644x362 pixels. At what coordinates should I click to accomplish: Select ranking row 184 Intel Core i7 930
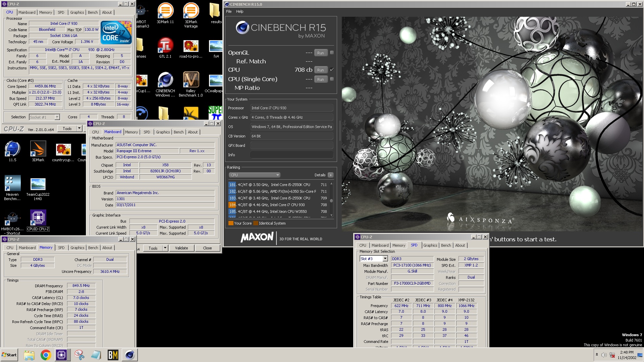click(277, 205)
